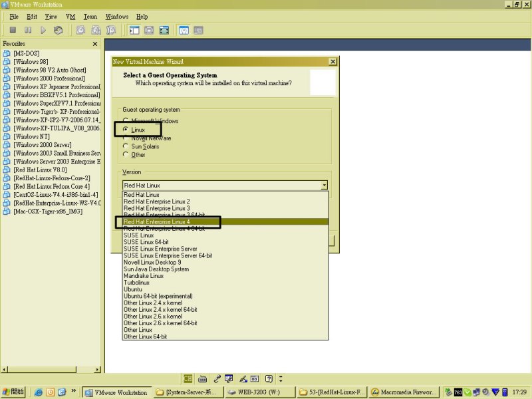Choose Novell Linux Desktop 9
532x399 pixels.
225,262
